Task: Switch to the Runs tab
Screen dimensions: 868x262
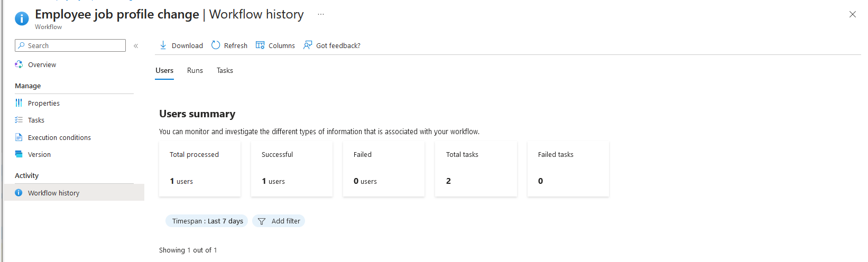Action: click(195, 70)
